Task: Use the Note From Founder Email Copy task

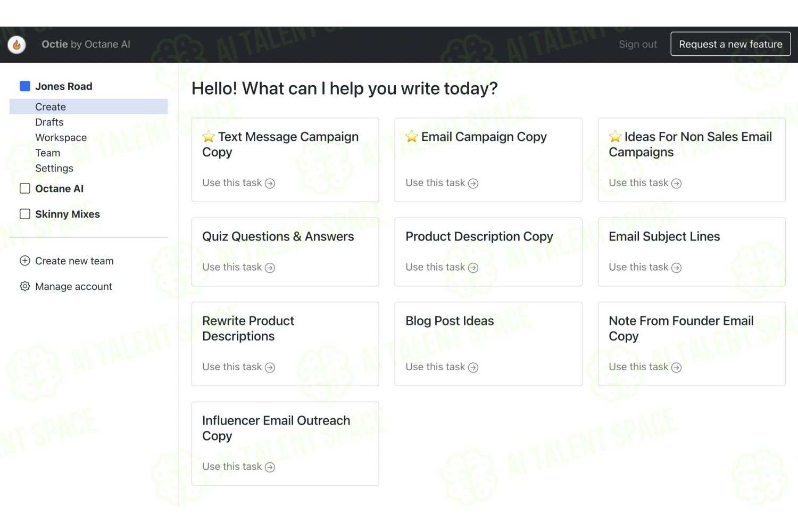Action: (645, 367)
